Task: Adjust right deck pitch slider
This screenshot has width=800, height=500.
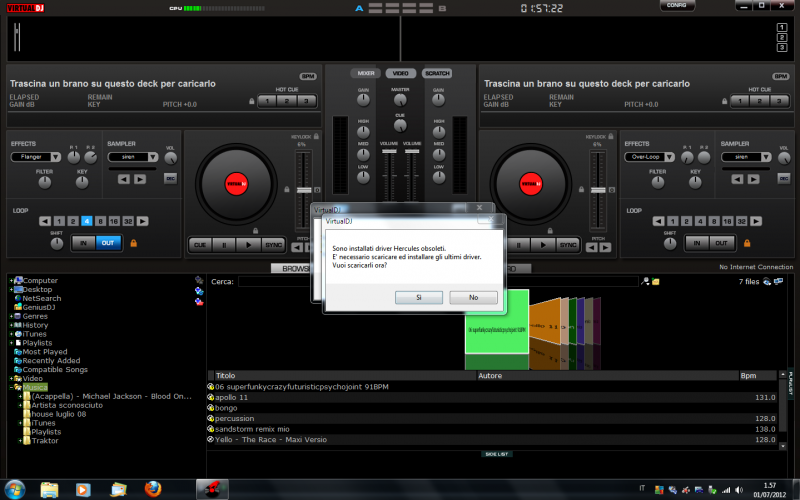Action: click(598, 190)
